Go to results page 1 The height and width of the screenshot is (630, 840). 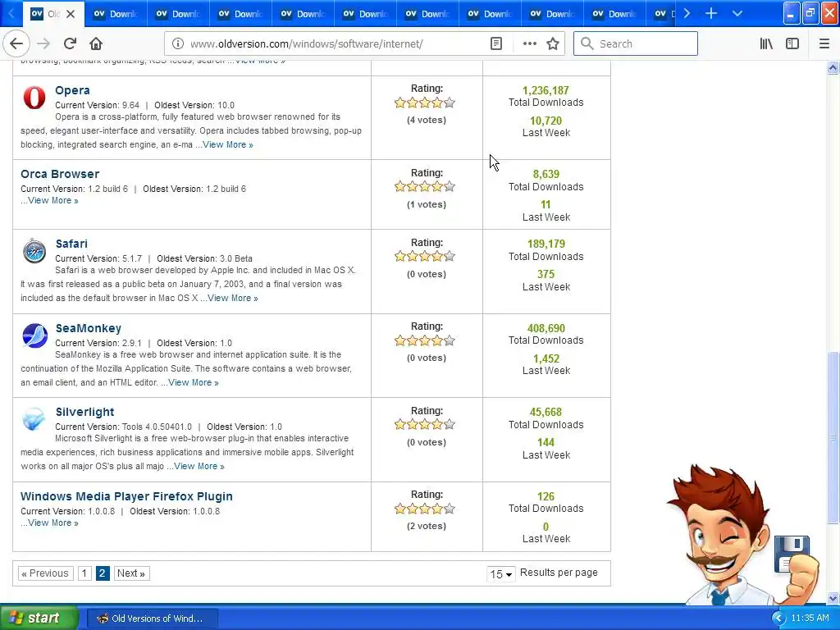tap(84, 573)
